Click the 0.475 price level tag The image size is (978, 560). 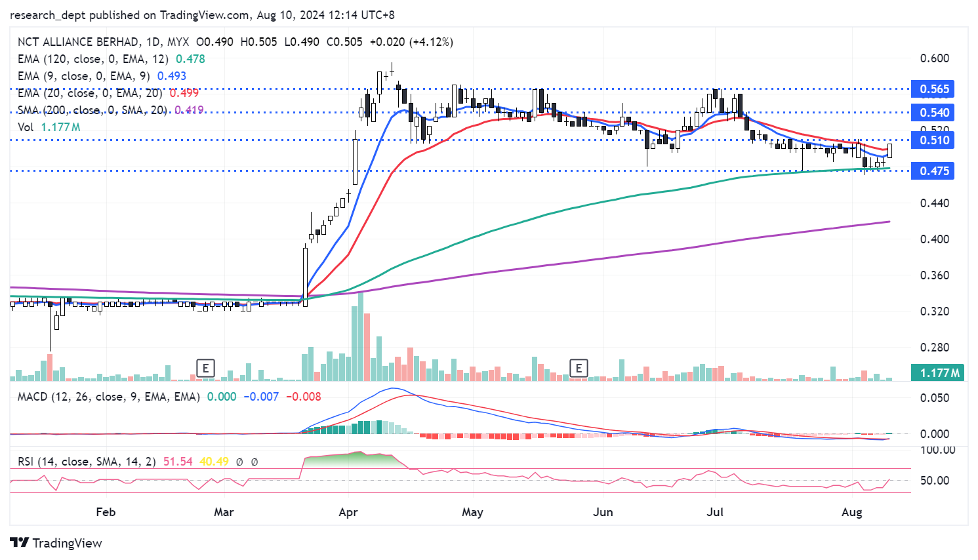click(x=933, y=171)
